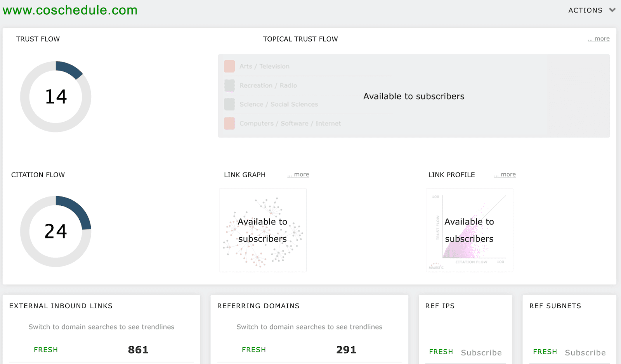Click the chevron arrow beside ACTIONS

[612, 10]
